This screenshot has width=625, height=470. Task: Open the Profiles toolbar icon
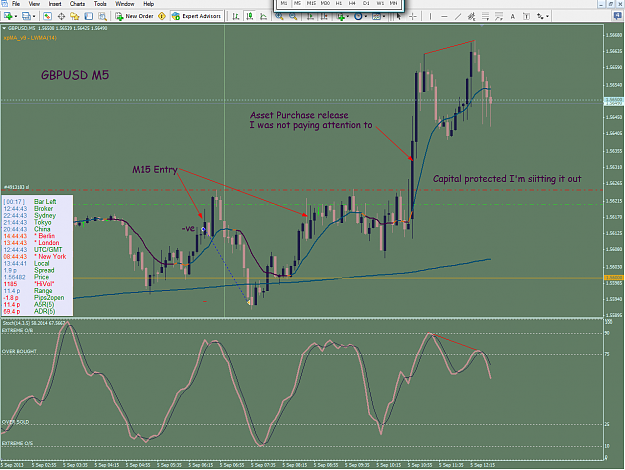26,16
